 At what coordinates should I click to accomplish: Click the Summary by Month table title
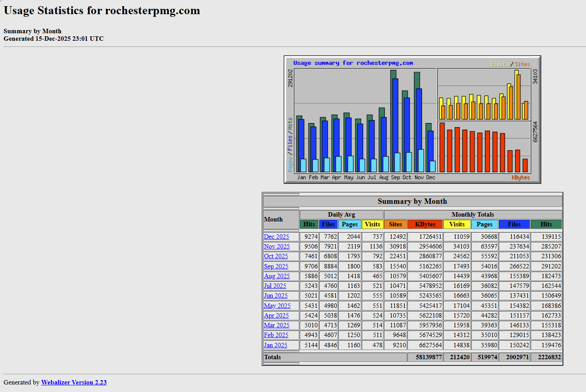click(x=412, y=201)
